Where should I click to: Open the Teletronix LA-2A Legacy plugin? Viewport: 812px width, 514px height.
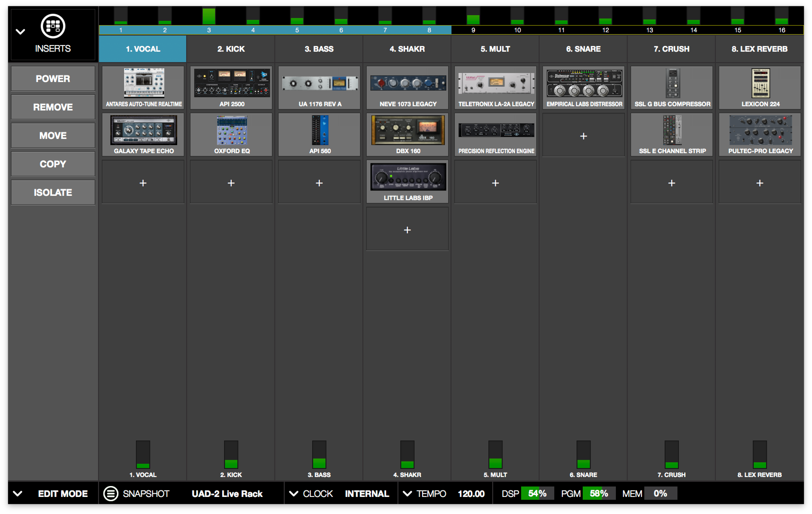[496, 88]
